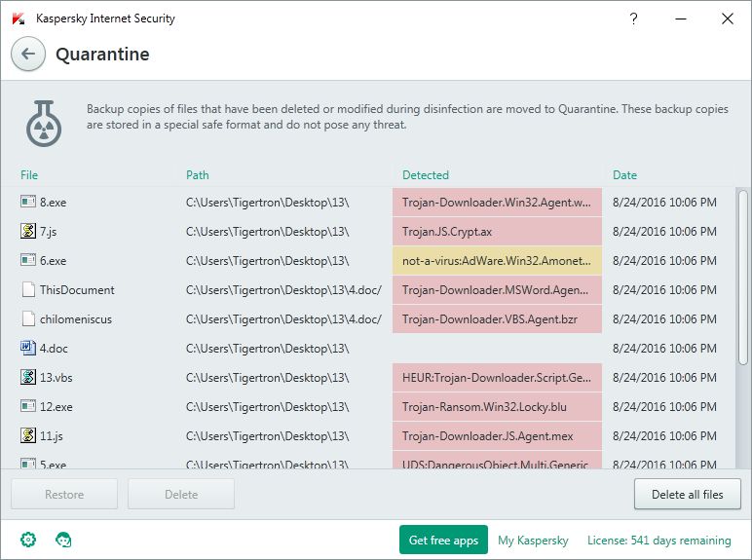
Task: Minimize the Kaspersky window
Action: pyautogui.click(x=681, y=19)
